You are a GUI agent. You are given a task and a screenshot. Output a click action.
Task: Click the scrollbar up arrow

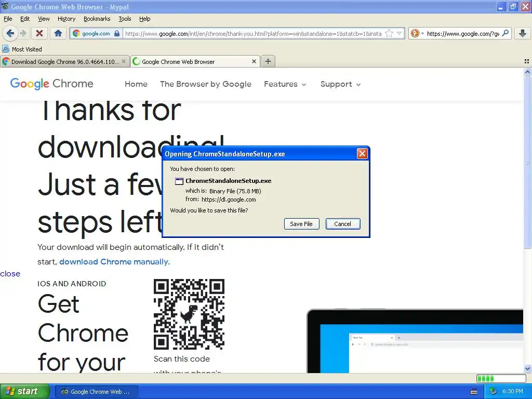click(527, 72)
